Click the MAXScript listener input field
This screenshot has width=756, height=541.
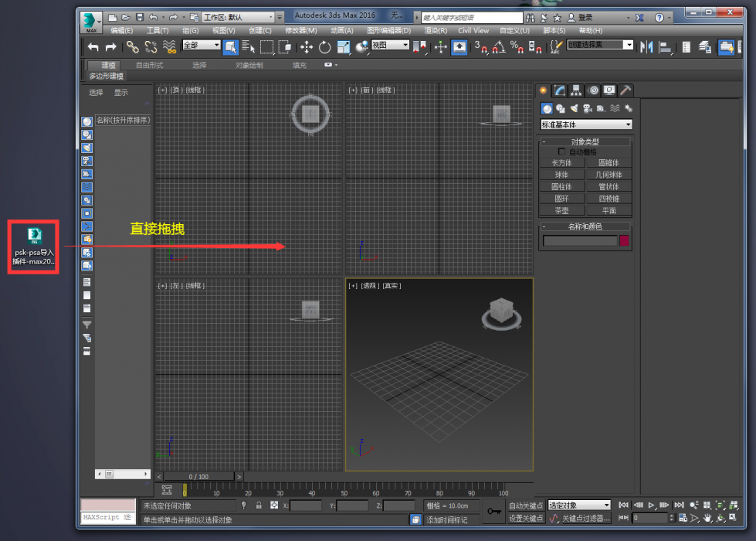(x=108, y=517)
